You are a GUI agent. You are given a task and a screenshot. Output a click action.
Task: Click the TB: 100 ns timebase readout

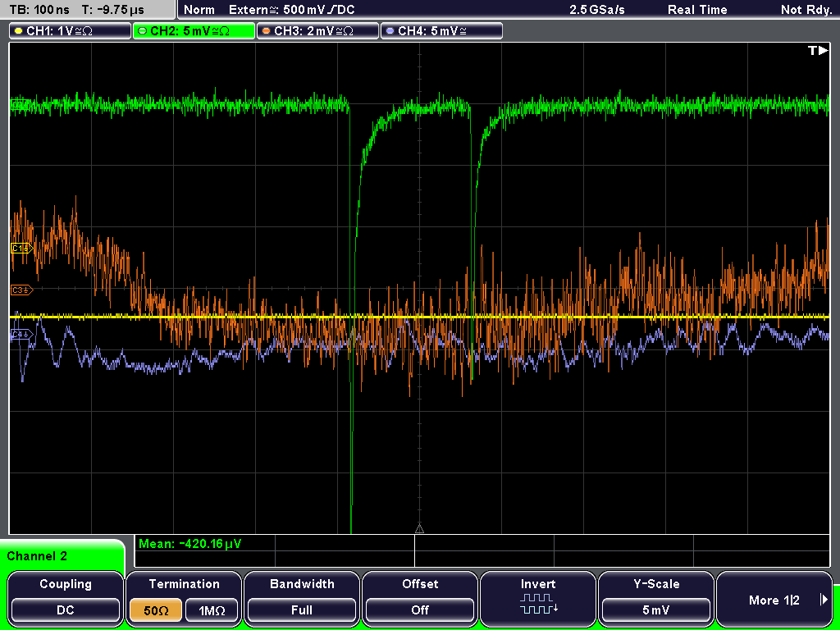pos(39,10)
